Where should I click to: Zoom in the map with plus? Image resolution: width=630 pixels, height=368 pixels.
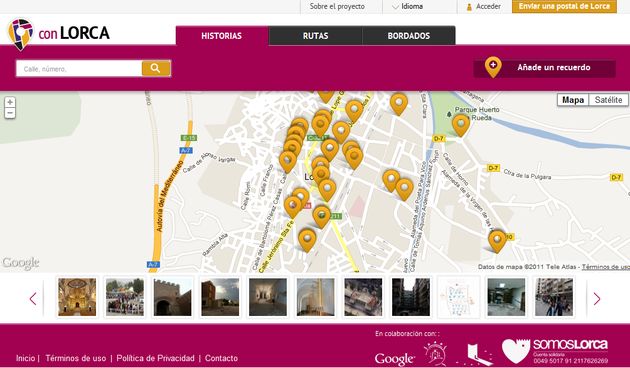click(10, 102)
